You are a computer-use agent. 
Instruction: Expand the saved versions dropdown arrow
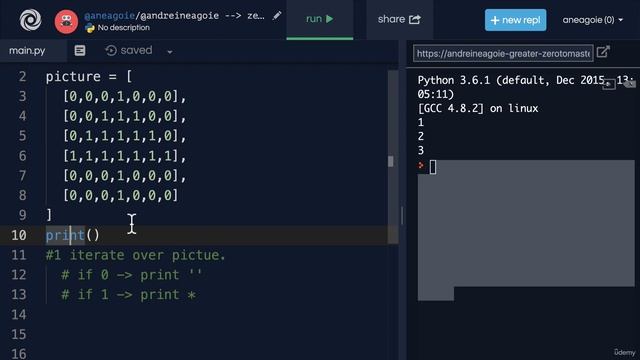170,52
